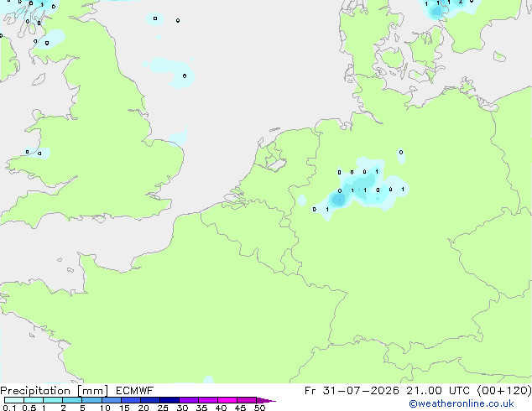Image resolution: width=532 pixels, height=411 pixels.
Task: Click the '[mm]' unit label
Action: 92,391
